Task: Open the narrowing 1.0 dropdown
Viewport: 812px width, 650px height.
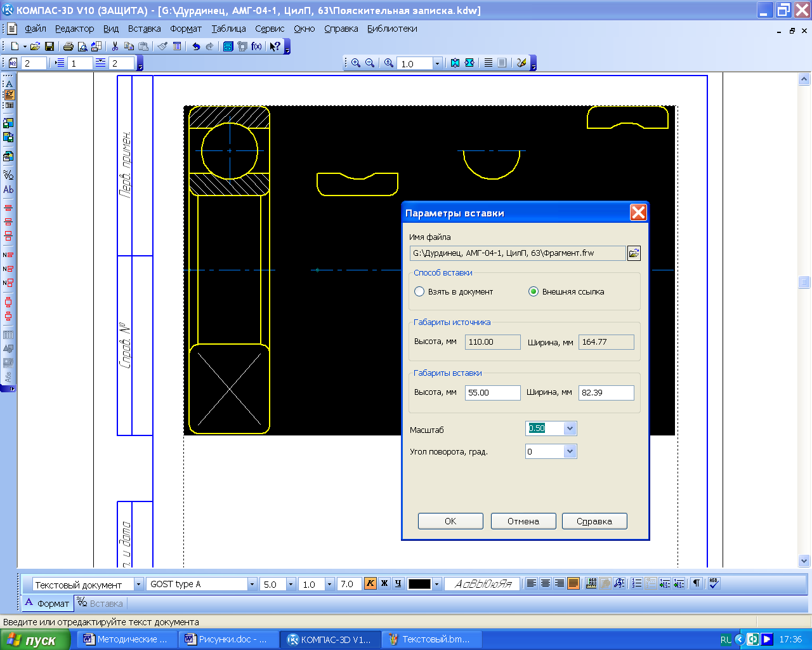Action: coord(329,584)
